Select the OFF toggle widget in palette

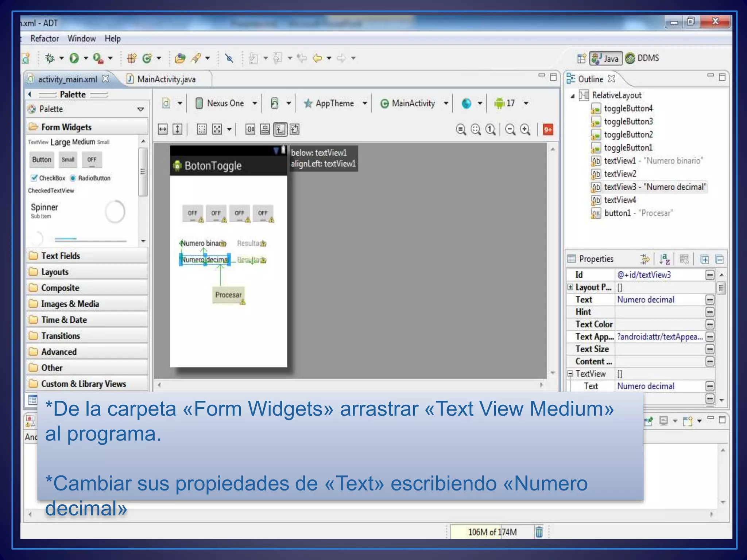(92, 160)
